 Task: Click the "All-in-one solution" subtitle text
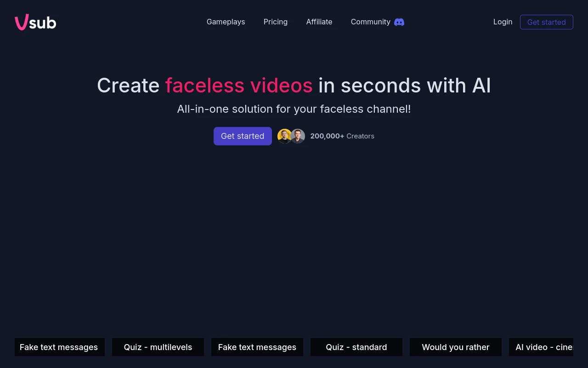(x=294, y=109)
